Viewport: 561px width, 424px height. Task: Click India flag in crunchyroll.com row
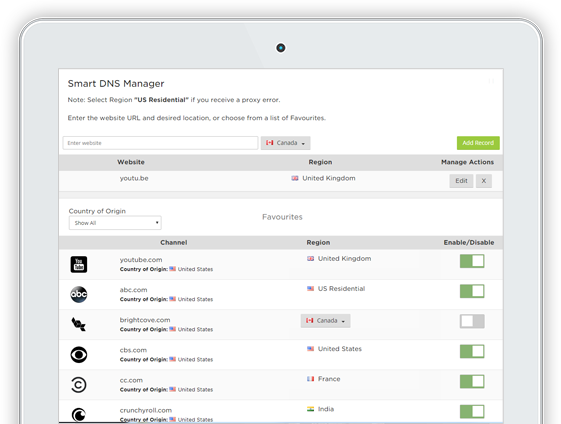coord(311,409)
